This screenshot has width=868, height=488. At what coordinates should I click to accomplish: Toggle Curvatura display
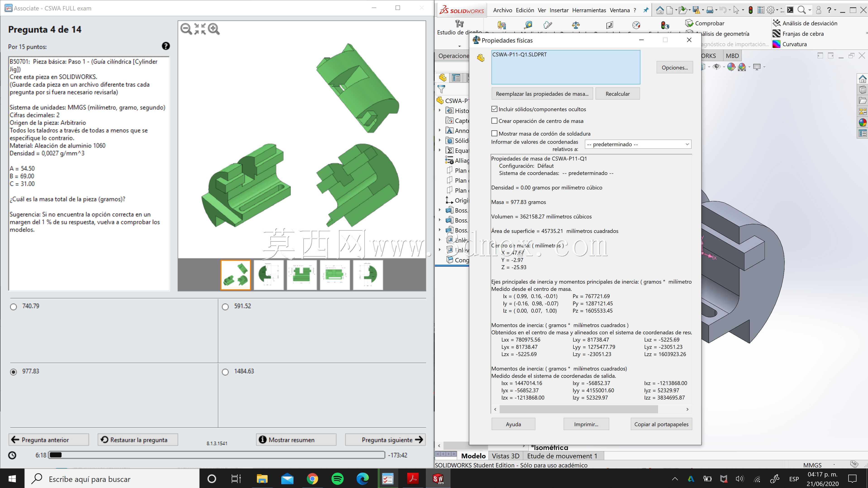tap(789, 44)
